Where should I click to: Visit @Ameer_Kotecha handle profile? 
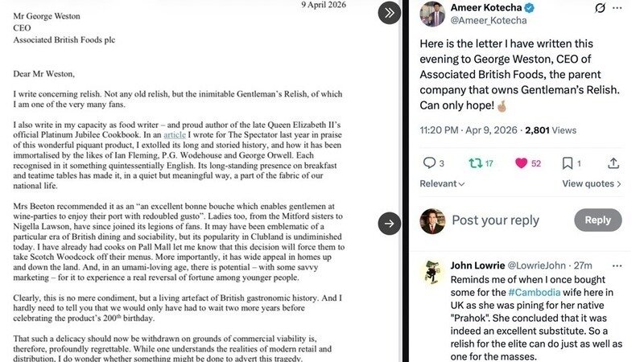point(489,20)
